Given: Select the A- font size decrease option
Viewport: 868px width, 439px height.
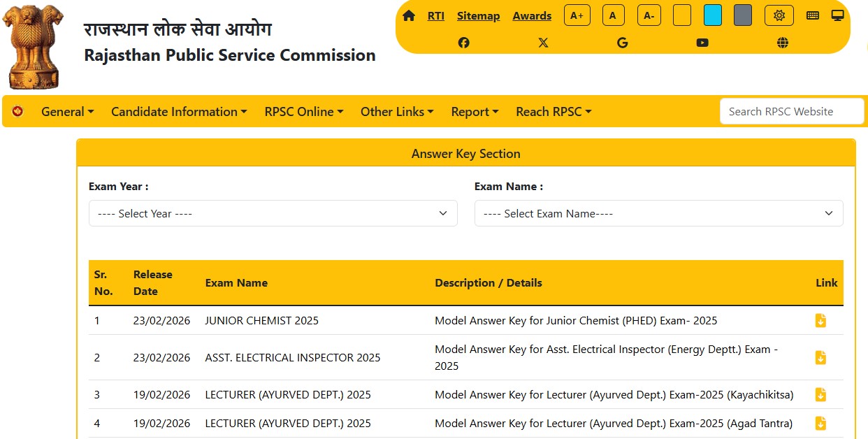Looking at the screenshot, I should pyautogui.click(x=649, y=14).
